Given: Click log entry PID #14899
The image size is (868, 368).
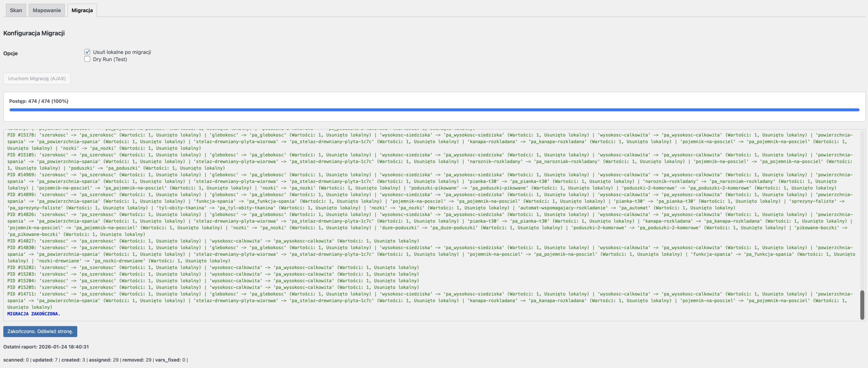Looking at the screenshot, I should tap(22, 195).
